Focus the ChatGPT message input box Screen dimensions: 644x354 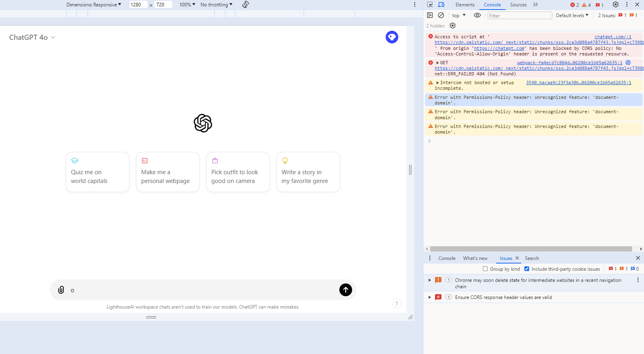click(x=203, y=290)
